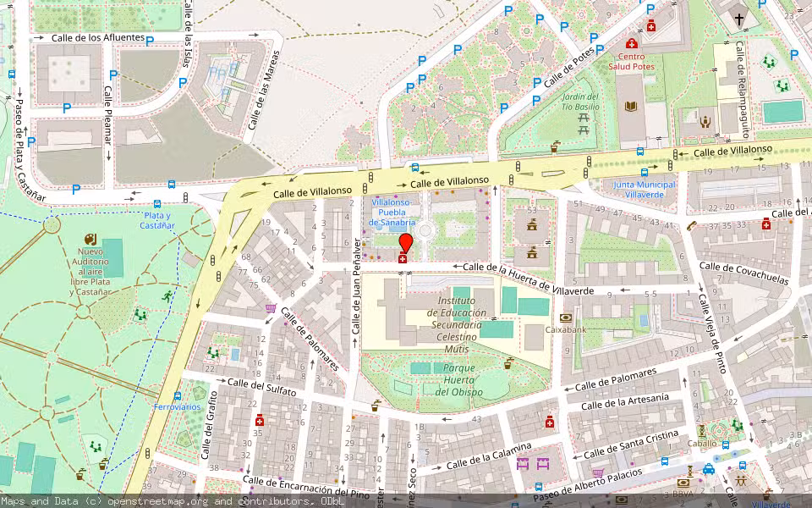This screenshot has width=812, height=508.
Task: Open the openstreetmap.org attribution text
Action: (x=172, y=501)
